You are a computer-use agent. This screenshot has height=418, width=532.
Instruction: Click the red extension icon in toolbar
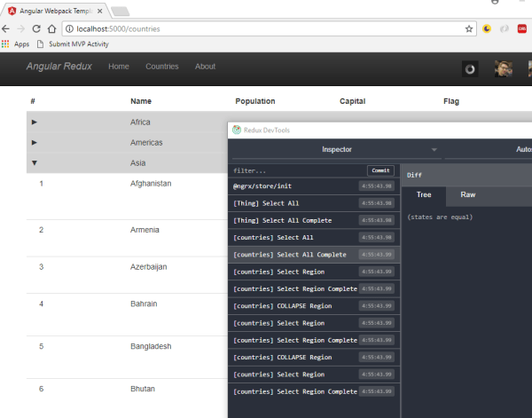pos(522,28)
